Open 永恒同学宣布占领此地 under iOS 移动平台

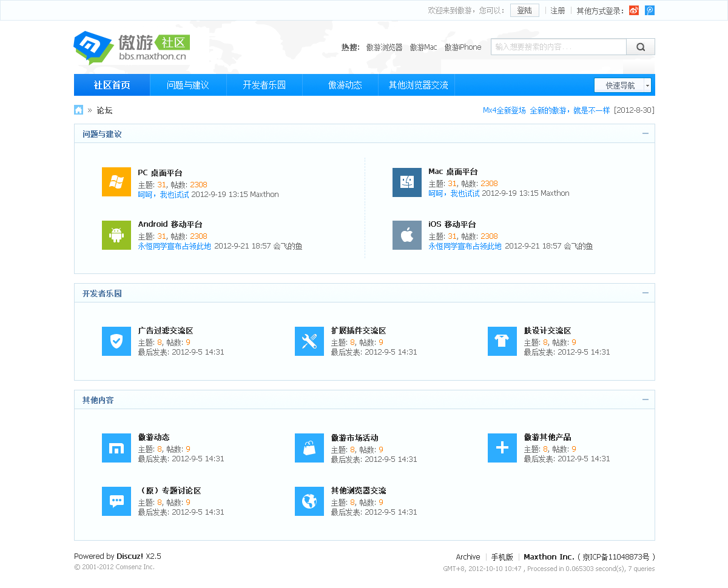(x=465, y=246)
